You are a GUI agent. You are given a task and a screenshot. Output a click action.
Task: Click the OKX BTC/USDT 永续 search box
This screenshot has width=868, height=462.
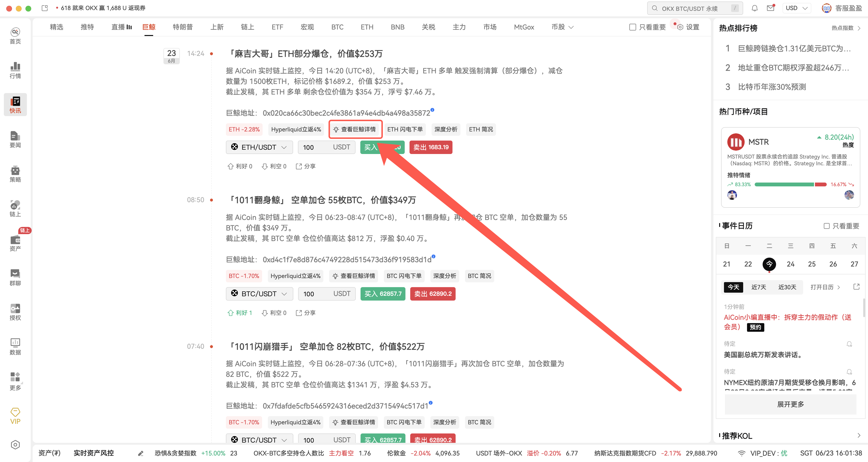694,8
